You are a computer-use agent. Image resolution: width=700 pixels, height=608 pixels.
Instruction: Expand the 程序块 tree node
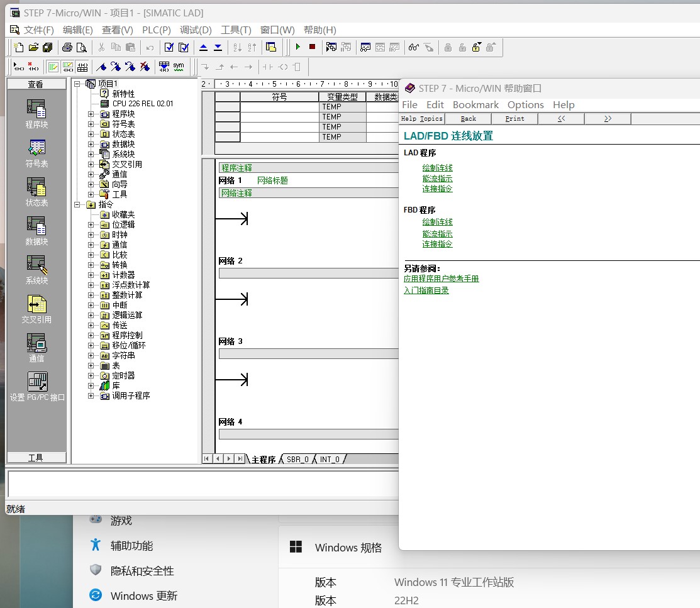[91, 114]
